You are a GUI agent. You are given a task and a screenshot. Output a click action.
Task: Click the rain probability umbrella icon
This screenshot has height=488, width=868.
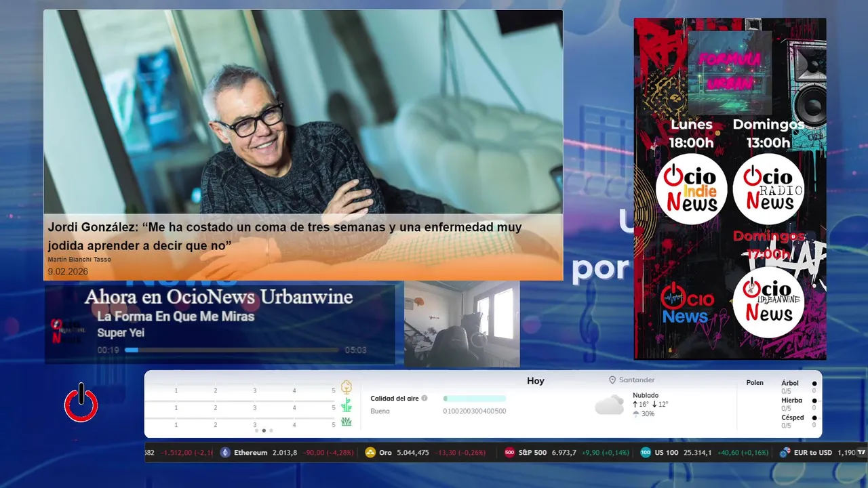tap(636, 413)
